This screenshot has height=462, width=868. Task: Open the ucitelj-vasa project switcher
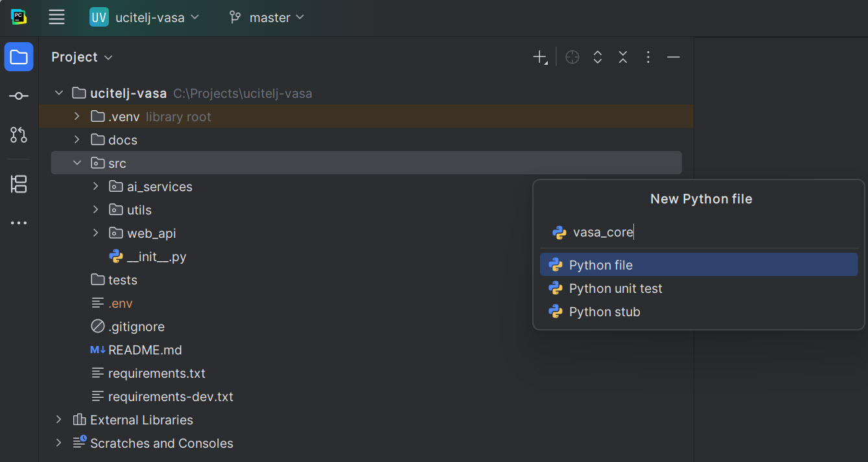click(x=144, y=17)
